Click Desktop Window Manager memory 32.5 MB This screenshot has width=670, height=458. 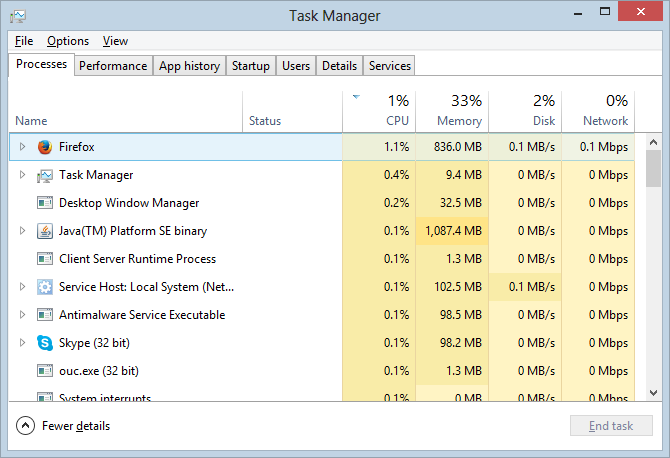tap(461, 203)
